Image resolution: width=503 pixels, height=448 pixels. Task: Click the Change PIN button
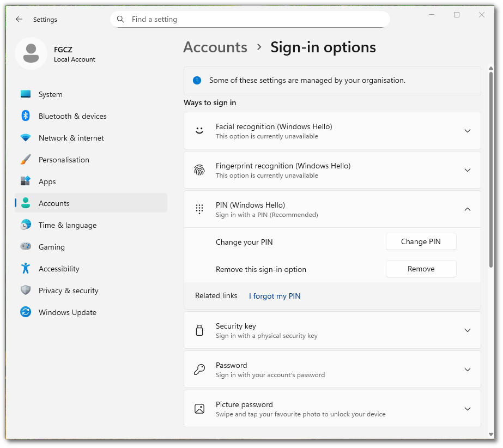click(x=421, y=241)
